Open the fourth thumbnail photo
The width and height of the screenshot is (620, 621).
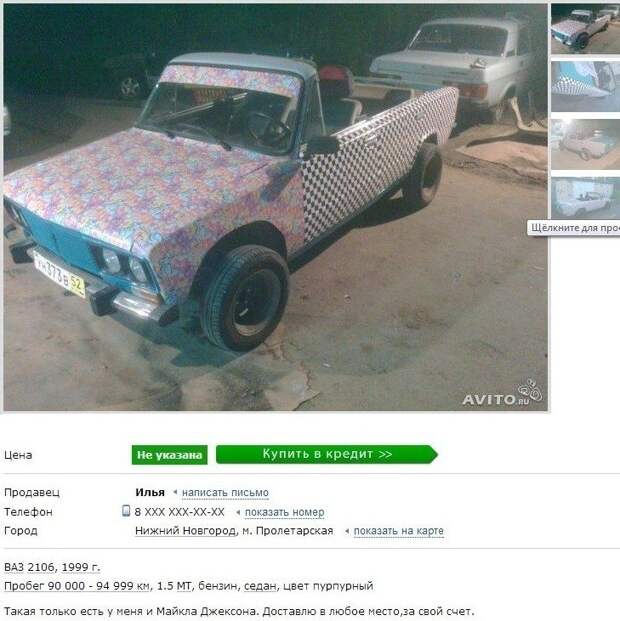[x=586, y=197]
